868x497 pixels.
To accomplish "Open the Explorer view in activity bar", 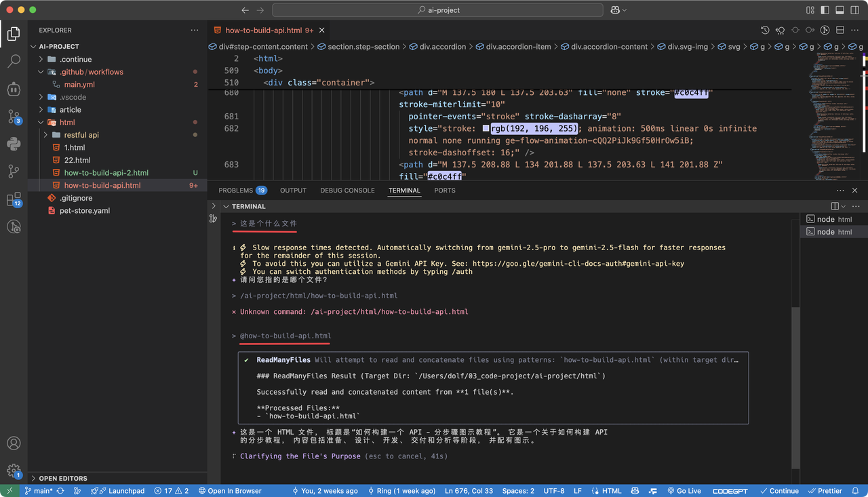I will click(x=14, y=33).
